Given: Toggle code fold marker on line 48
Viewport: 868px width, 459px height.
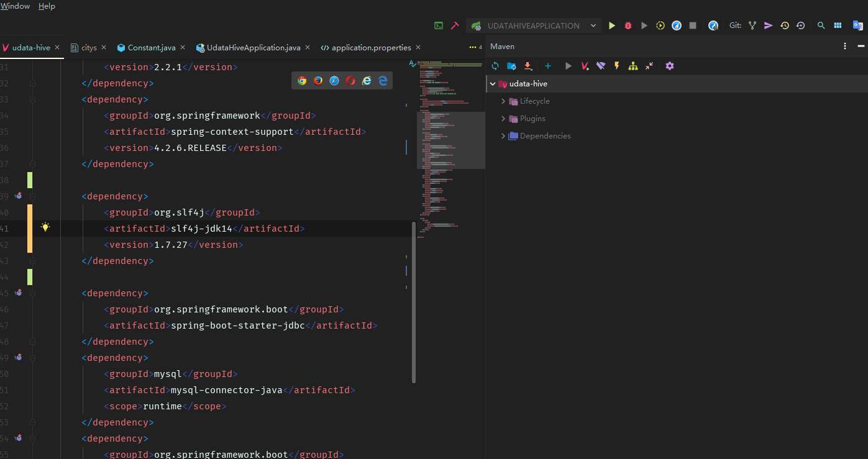Looking at the screenshot, I should pyautogui.click(x=32, y=342).
